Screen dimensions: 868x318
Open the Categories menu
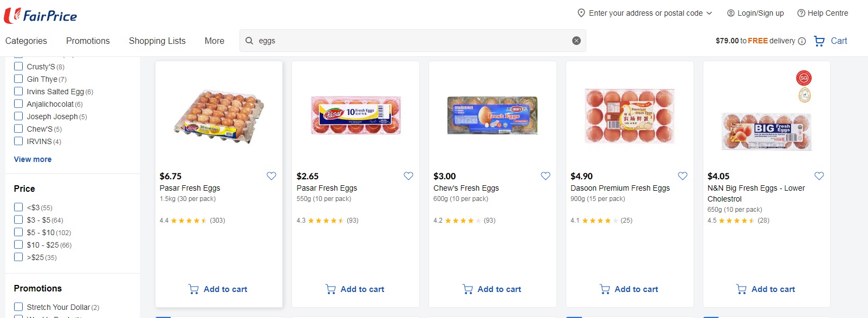[26, 41]
